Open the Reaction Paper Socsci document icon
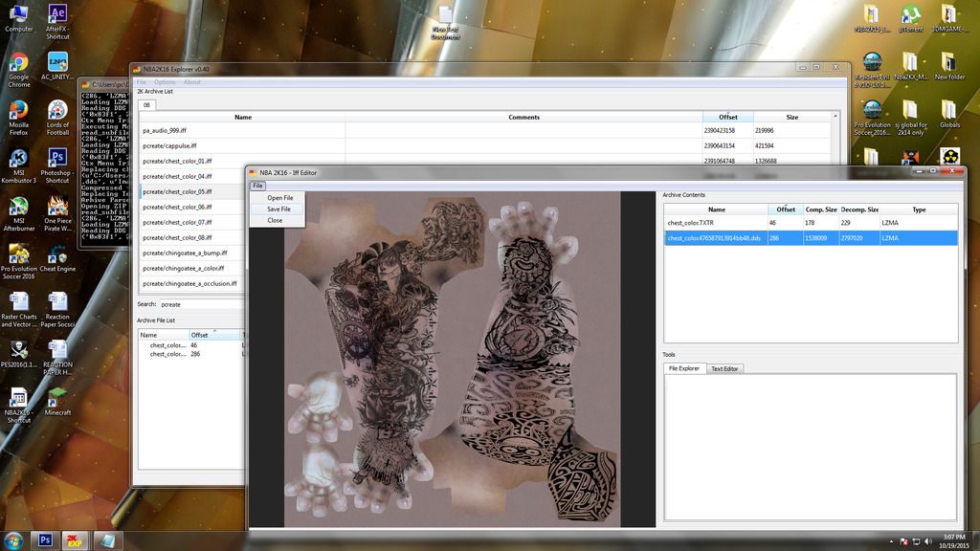The image size is (980, 551). pyautogui.click(x=57, y=311)
